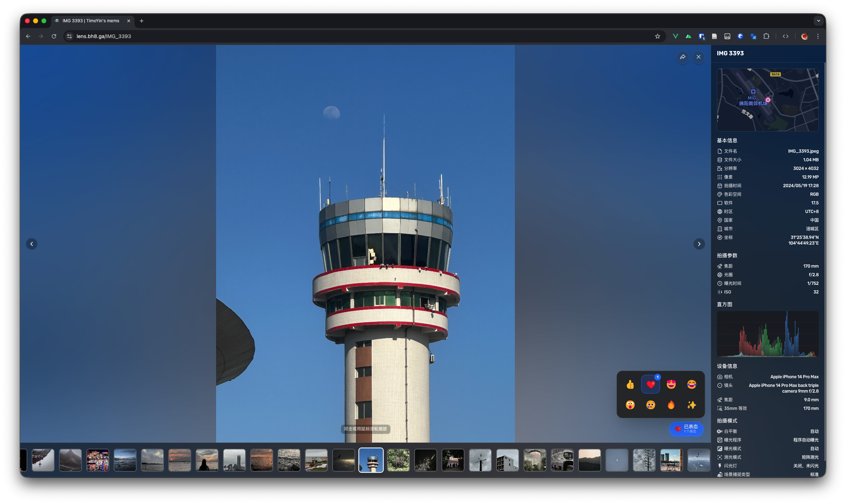Go to previous photo with left chevron
The height and width of the screenshot is (504, 846).
[x=32, y=244]
